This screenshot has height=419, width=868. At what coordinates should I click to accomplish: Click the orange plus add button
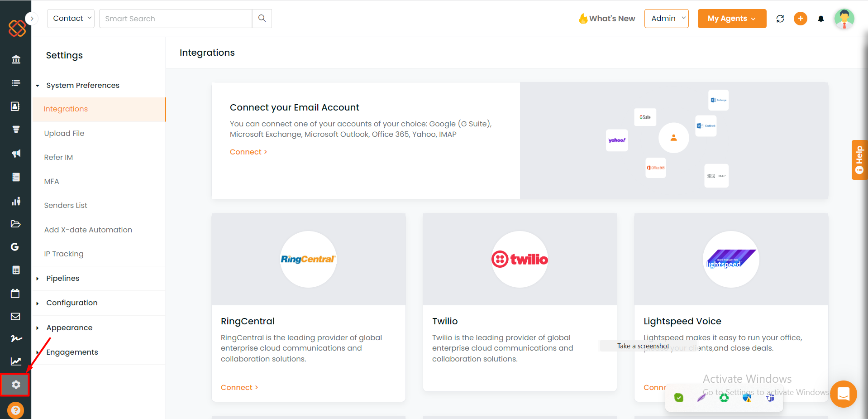point(801,19)
